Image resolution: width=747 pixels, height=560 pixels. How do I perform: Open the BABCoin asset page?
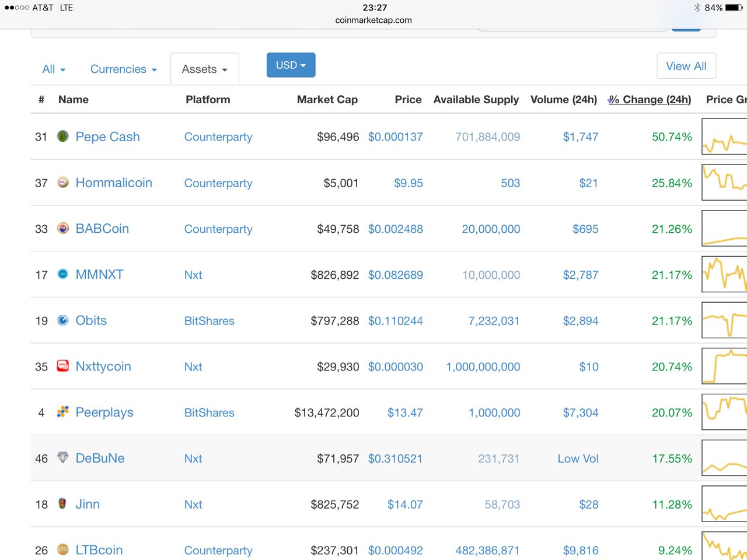coord(102,229)
